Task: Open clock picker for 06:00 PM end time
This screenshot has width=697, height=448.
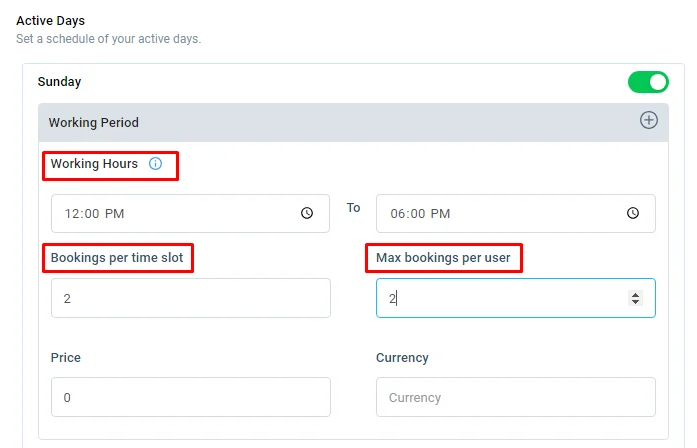Action: [633, 213]
